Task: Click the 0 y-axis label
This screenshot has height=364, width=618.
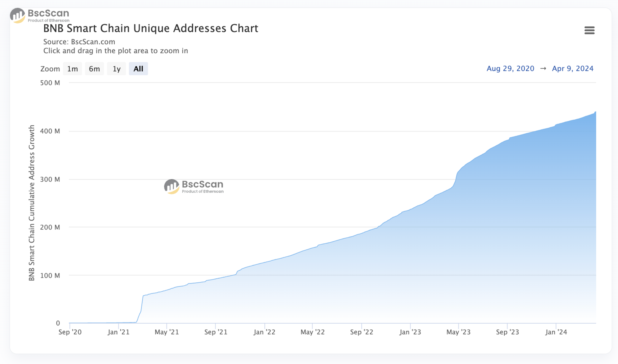Action: [58, 323]
